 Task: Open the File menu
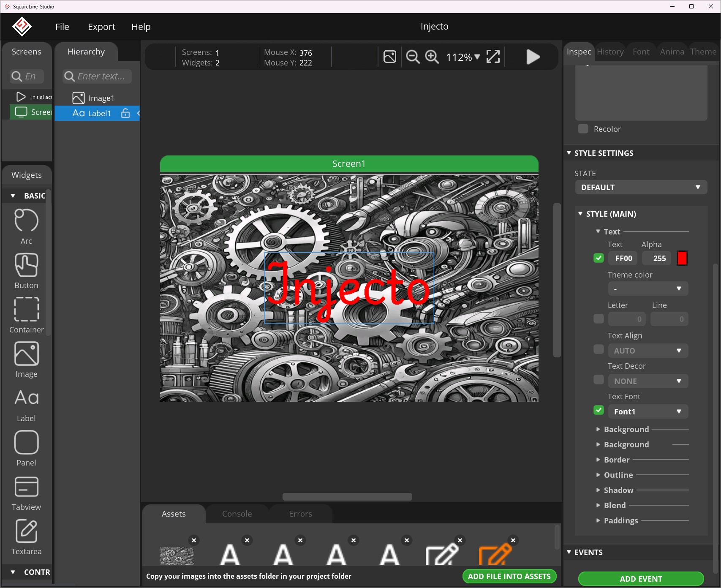[x=62, y=27]
